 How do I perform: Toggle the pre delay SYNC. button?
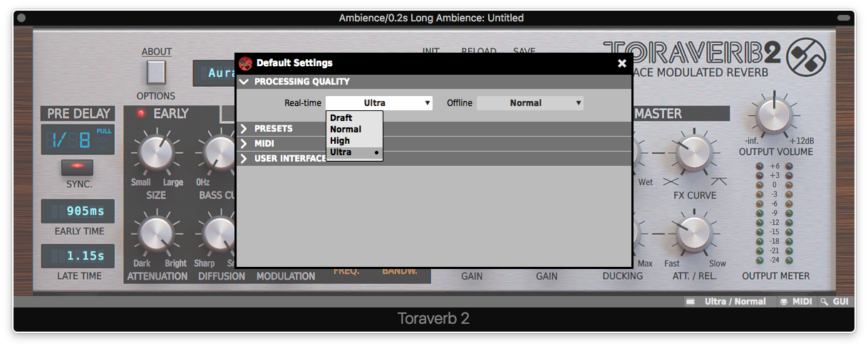pyautogui.click(x=78, y=168)
